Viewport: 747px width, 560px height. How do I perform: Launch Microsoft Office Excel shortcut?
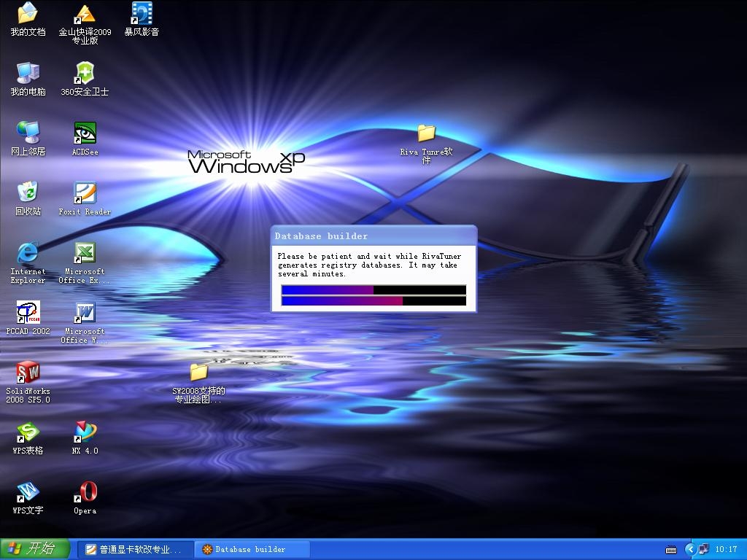(85, 262)
